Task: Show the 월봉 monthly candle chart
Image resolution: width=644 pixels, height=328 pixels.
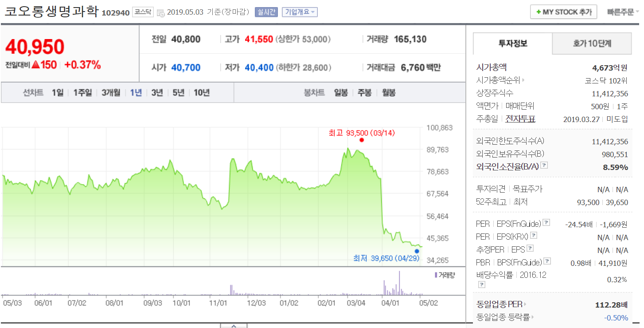Action: 388,93
